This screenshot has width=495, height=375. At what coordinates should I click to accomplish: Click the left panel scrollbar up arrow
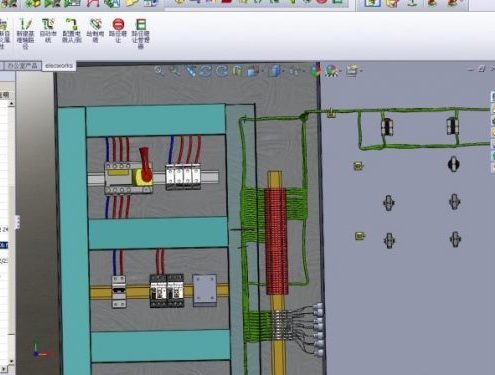coord(11,104)
